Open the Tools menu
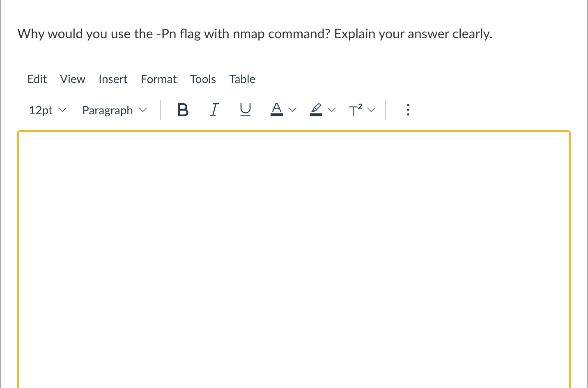This screenshot has height=388, width=588. point(203,79)
